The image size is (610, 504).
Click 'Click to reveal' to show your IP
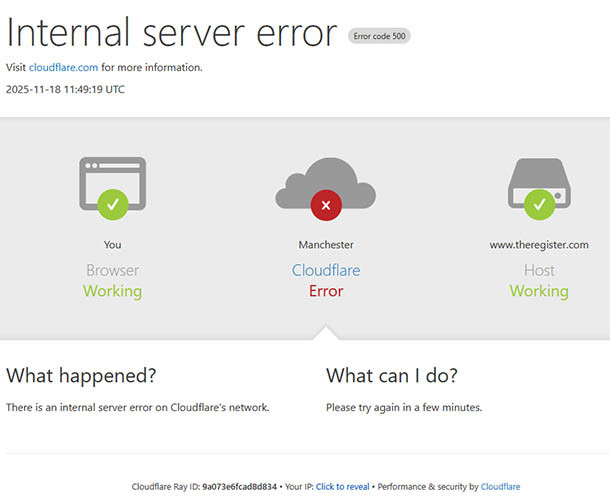coord(342,486)
